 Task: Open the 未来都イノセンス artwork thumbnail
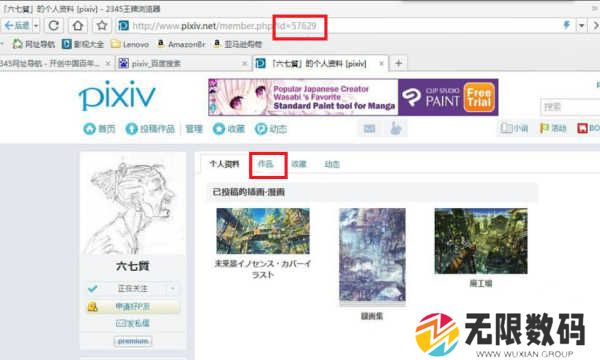coord(263,231)
